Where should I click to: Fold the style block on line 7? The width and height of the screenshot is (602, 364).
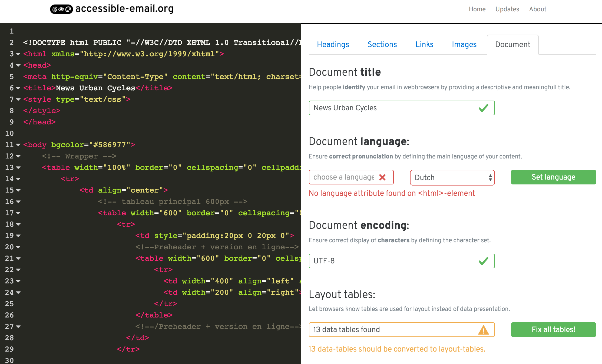point(18,100)
